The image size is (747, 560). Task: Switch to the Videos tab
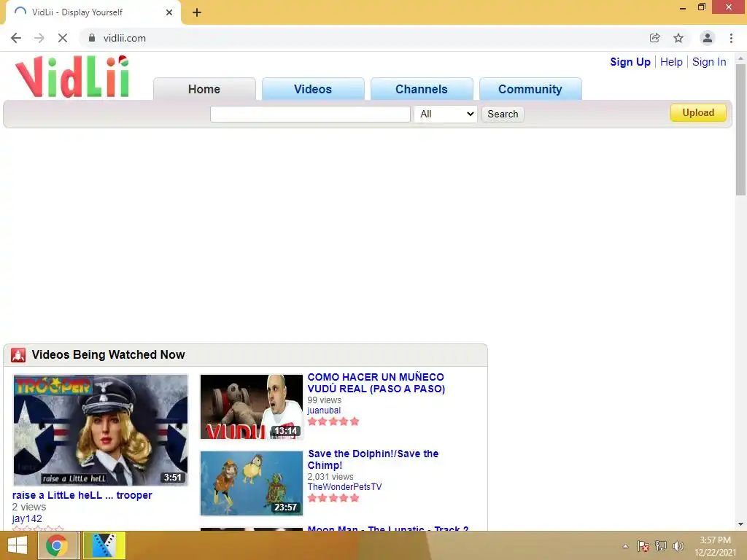click(x=313, y=89)
